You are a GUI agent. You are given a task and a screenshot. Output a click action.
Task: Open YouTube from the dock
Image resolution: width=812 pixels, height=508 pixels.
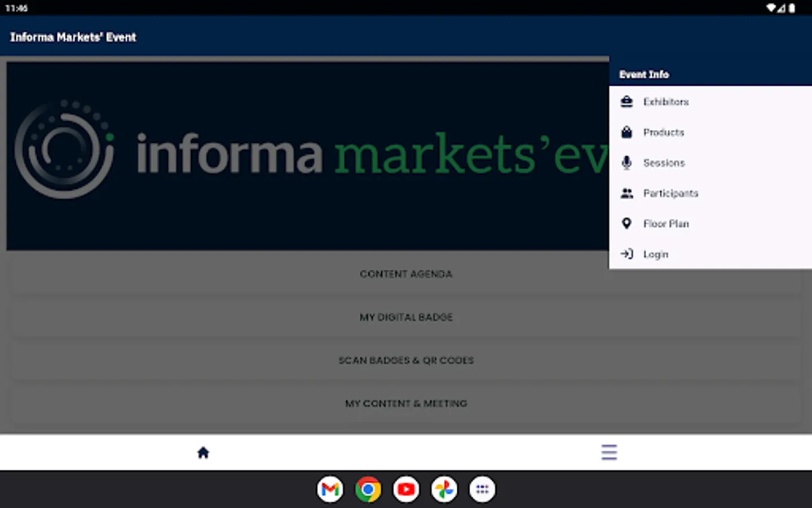click(x=406, y=489)
